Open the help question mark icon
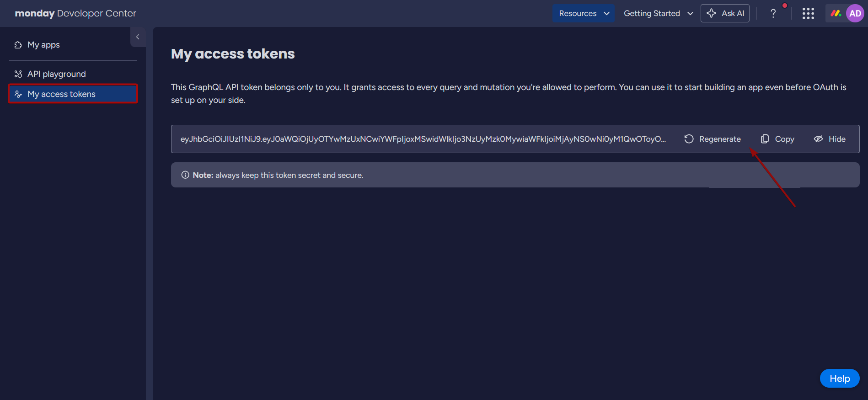Screen dimensions: 868x400 click(x=773, y=13)
